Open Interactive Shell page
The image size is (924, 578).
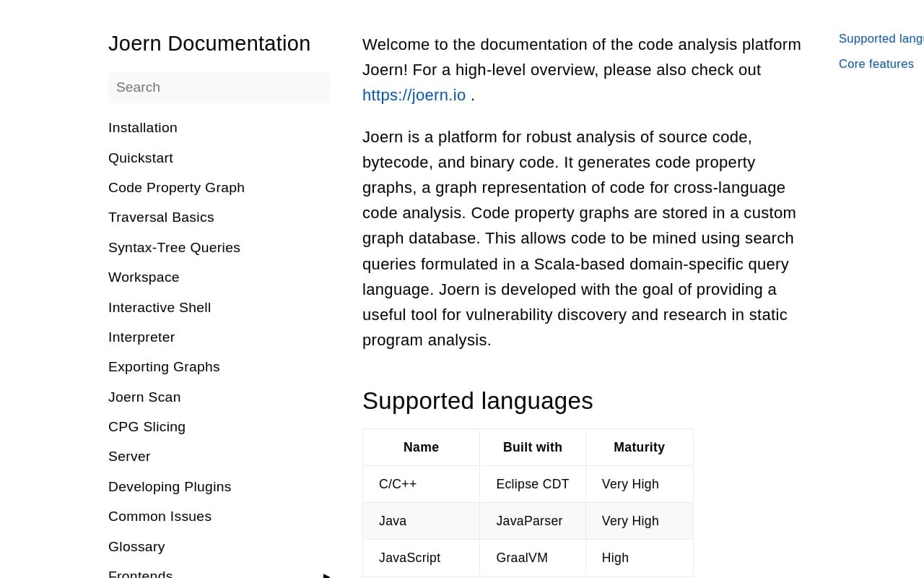[160, 308]
